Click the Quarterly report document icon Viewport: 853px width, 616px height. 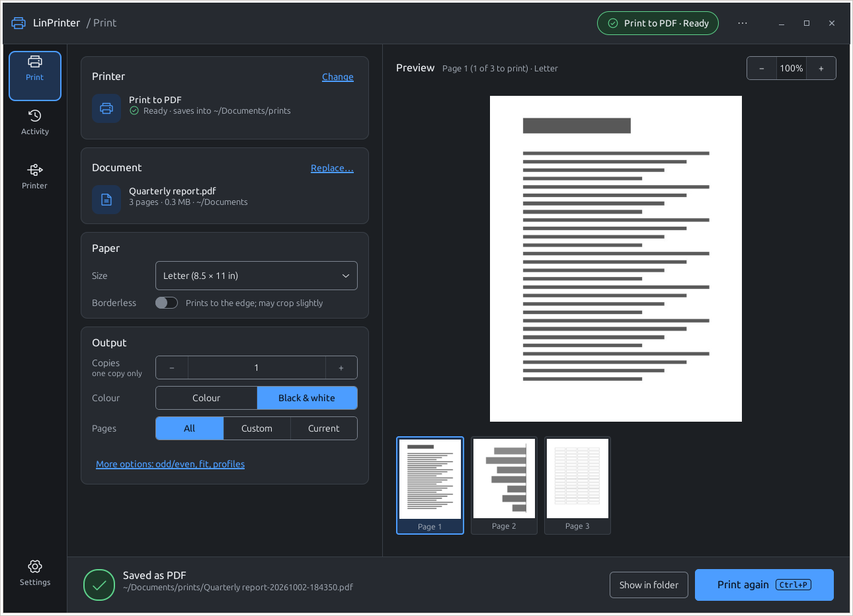pyautogui.click(x=106, y=200)
